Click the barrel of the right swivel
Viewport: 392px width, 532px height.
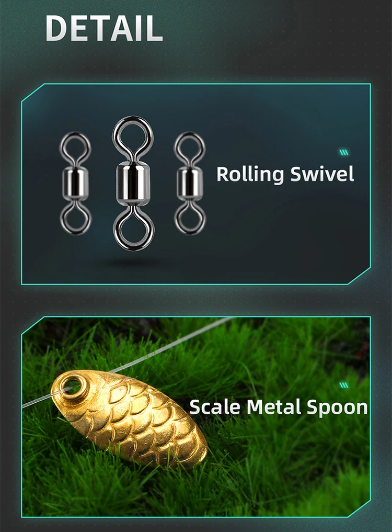click(x=190, y=183)
